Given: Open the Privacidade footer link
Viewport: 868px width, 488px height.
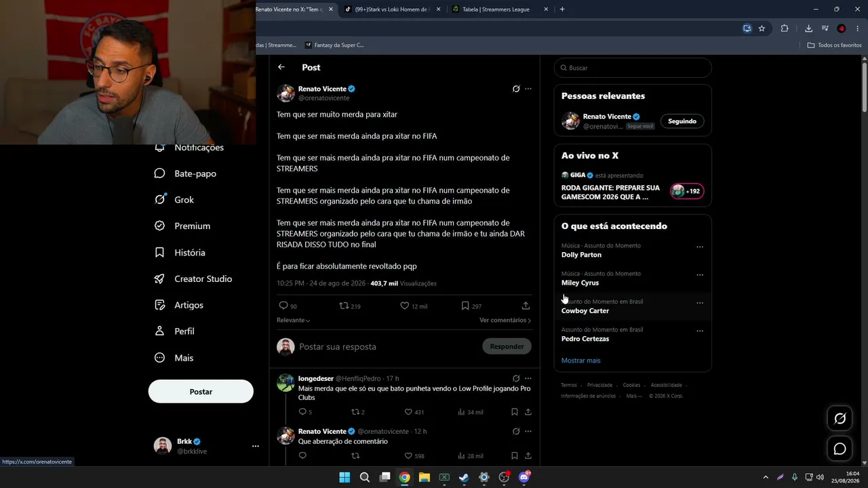Looking at the screenshot, I should [599, 385].
